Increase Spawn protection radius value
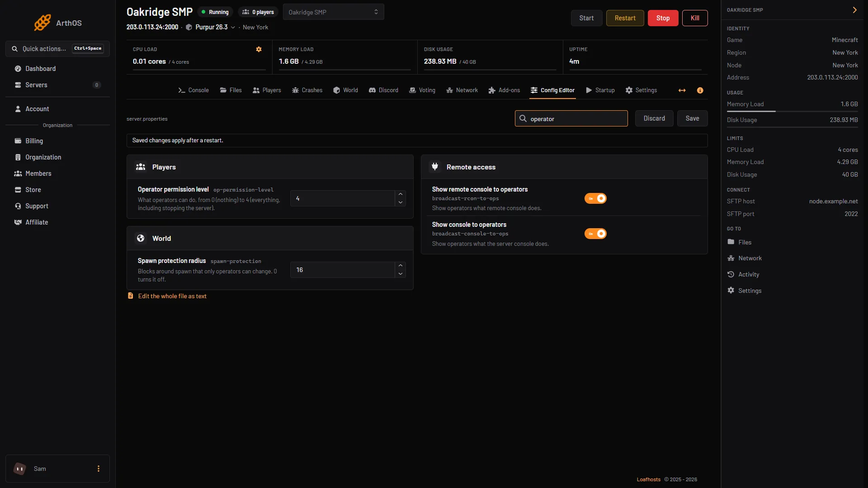Image resolution: width=868 pixels, height=488 pixels. [401, 266]
